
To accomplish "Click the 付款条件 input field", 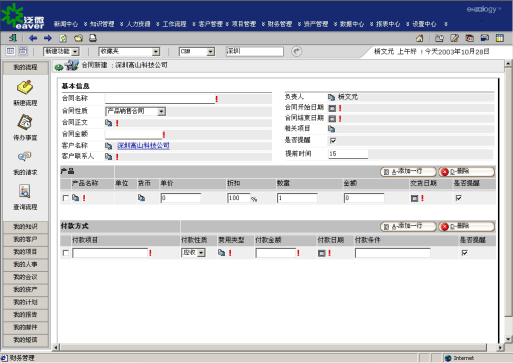I will [x=393, y=253].
